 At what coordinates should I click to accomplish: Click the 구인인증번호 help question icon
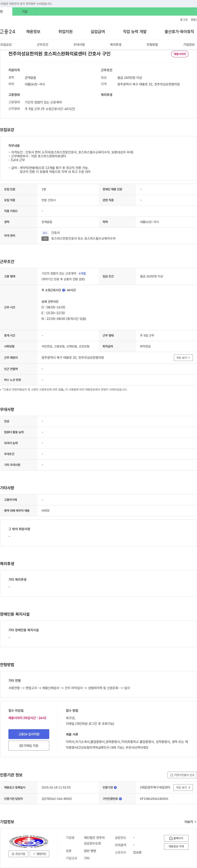[120, 799]
